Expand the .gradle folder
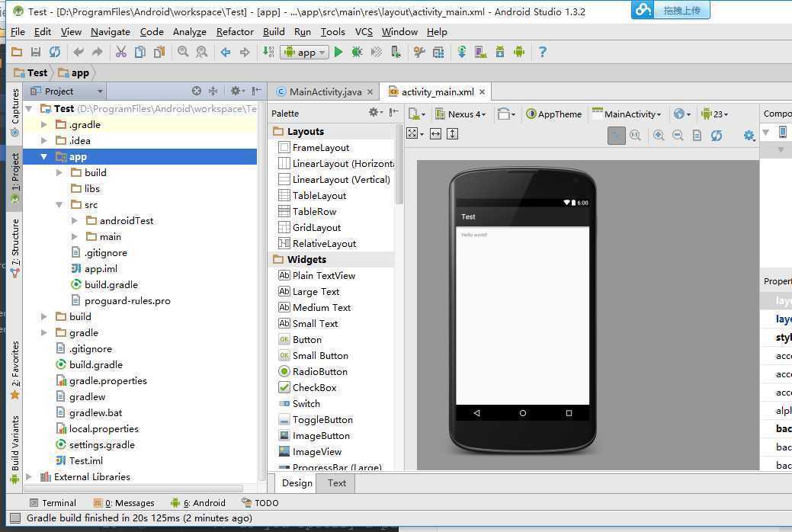This screenshot has height=532, width=792. tap(44, 124)
